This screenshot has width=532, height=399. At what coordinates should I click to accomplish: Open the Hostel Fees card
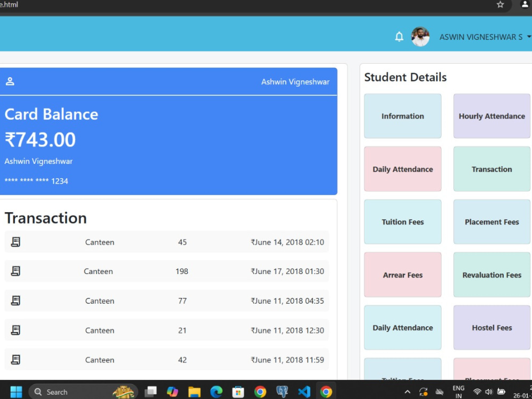pyautogui.click(x=492, y=328)
